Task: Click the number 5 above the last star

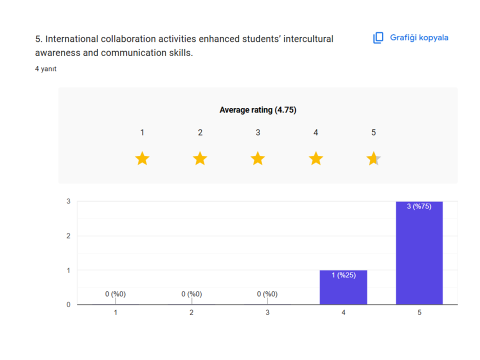Action: (374, 132)
